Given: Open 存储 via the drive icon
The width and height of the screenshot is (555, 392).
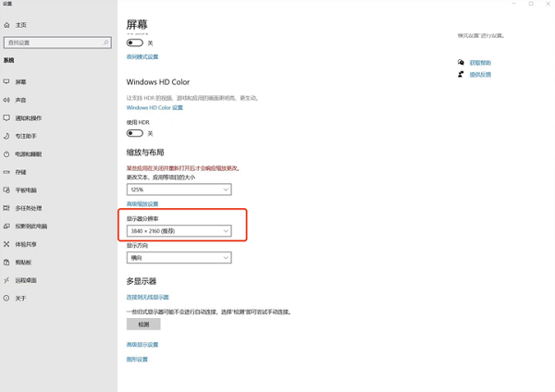Looking at the screenshot, I should pos(6,172).
